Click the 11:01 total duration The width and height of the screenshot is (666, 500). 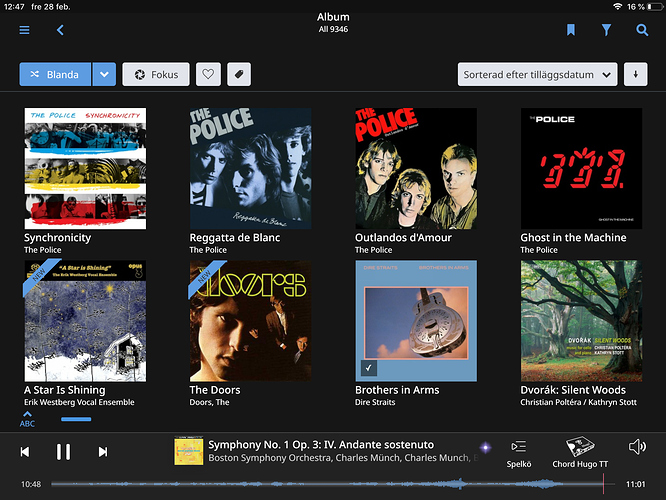tap(635, 484)
